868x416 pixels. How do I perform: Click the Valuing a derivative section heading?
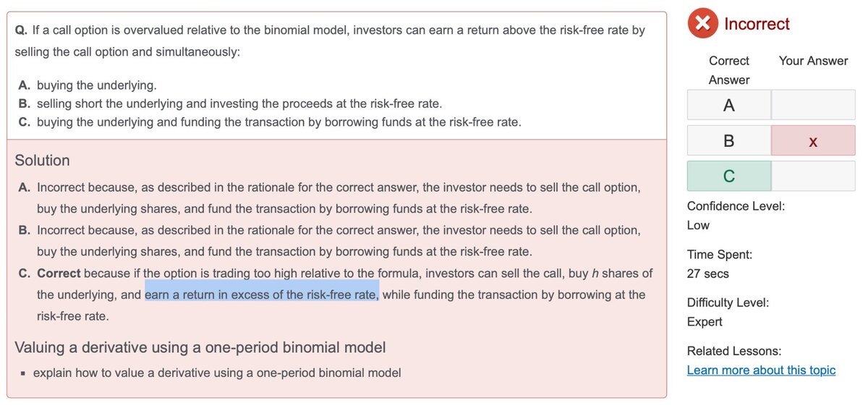point(200,347)
